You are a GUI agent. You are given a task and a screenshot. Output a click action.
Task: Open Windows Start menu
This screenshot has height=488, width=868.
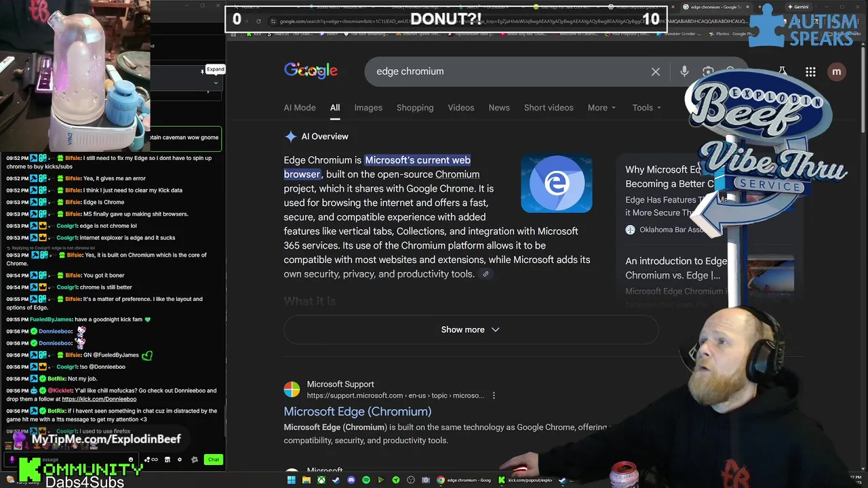[x=292, y=480]
